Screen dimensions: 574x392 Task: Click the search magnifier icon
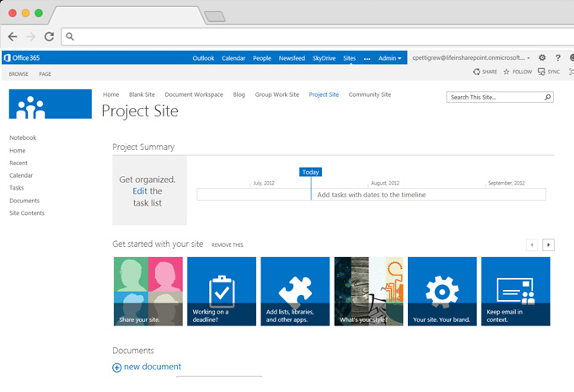(548, 98)
